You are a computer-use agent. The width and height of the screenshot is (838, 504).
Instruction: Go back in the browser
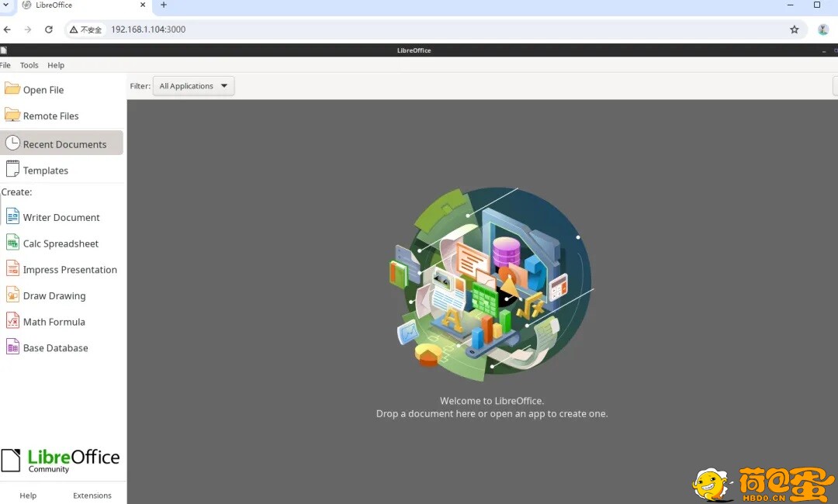[x=7, y=29]
